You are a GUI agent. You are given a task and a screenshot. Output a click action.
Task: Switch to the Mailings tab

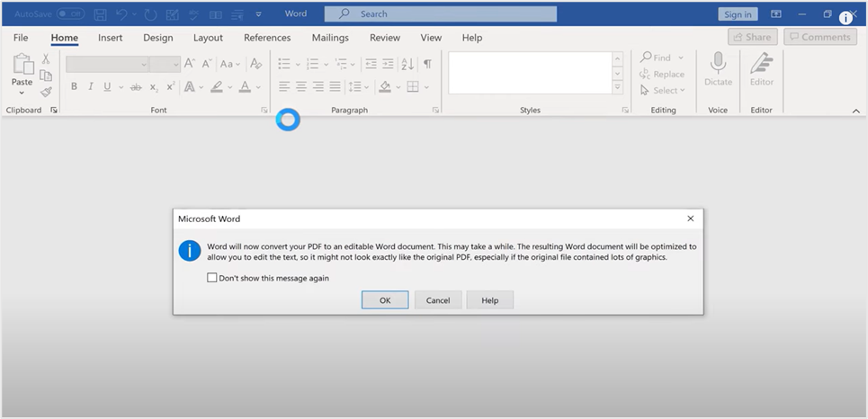click(330, 38)
